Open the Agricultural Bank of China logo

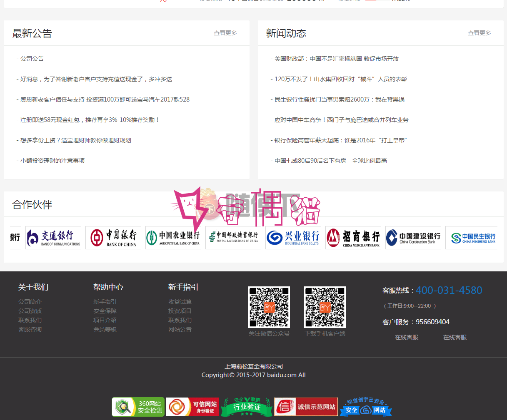pos(173,238)
